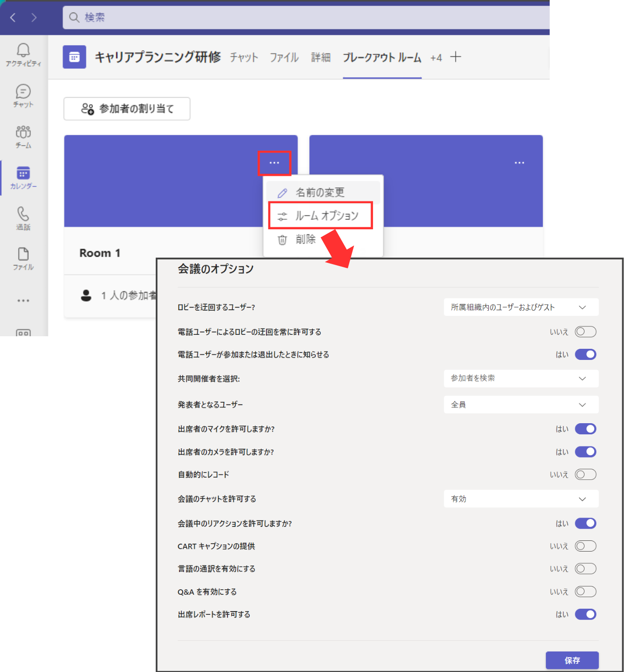Expand the ロビーを迂回するユーザー dropdown

coord(521,307)
